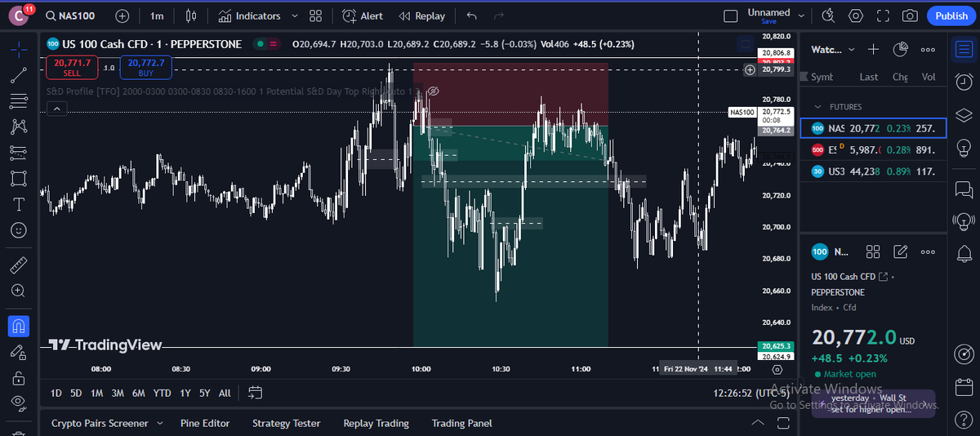This screenshot has width=980, height=436.
Task: Toggle market status green dot indicator
Action: point(260,44)
